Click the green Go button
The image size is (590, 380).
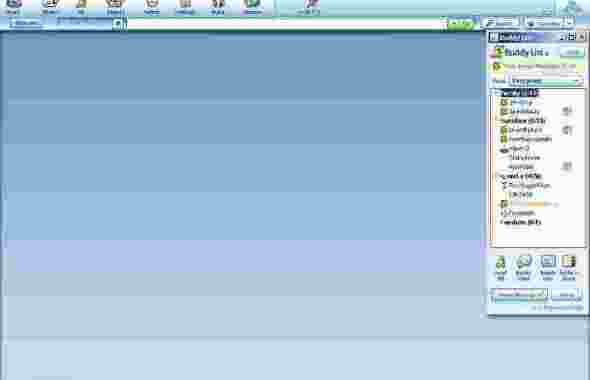coord(461,24)
